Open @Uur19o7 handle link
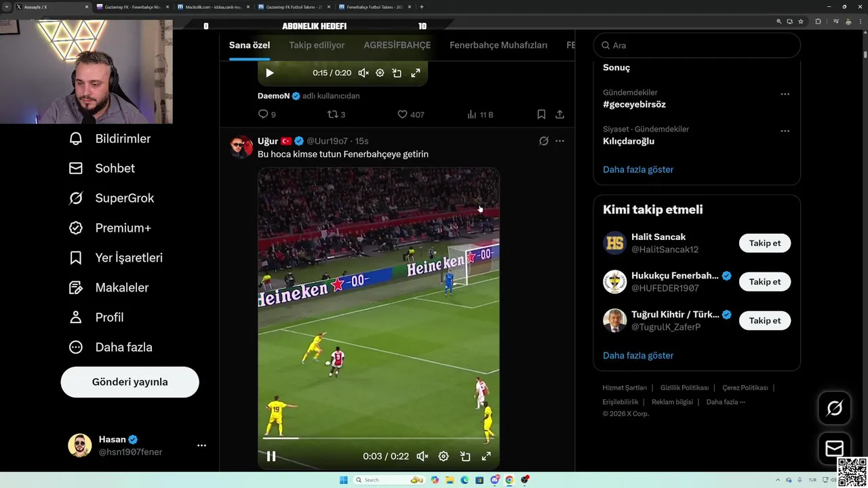The image size is (868, 488). [328, 141]
